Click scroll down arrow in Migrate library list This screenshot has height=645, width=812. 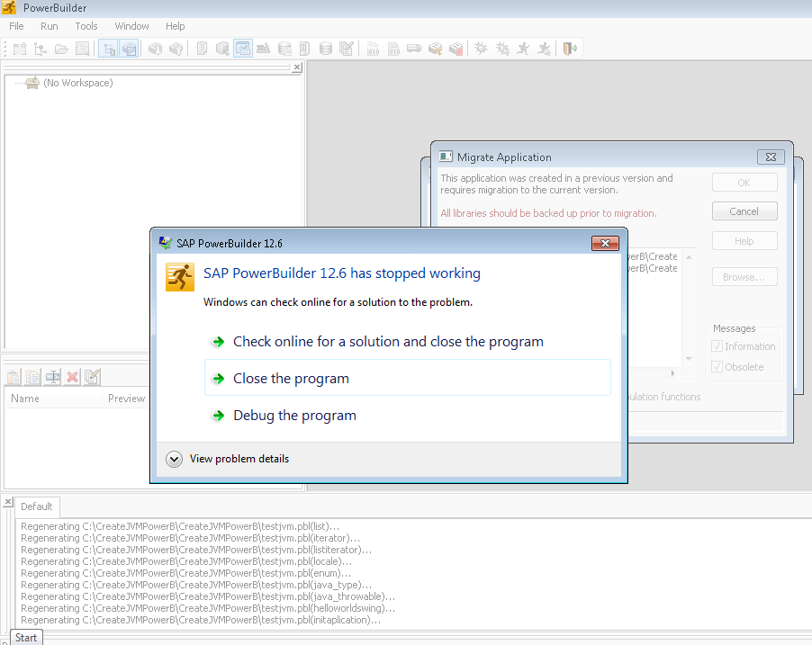(689, 358)
